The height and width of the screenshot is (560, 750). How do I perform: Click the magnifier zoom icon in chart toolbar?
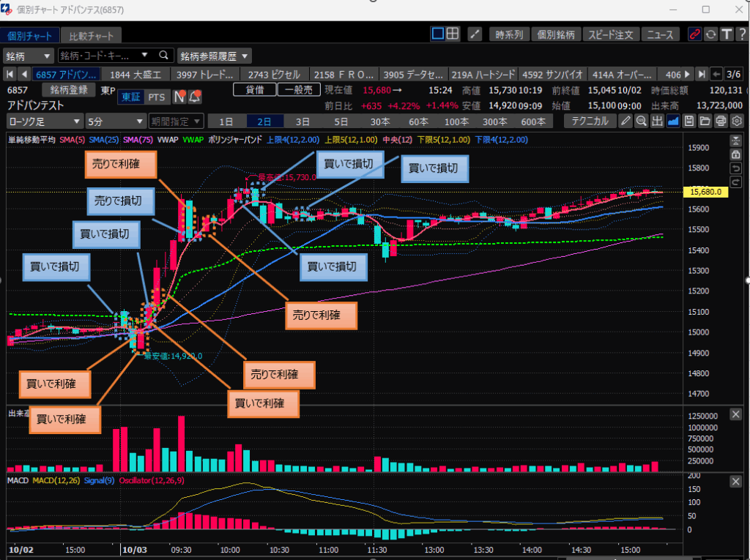[641, 122]
